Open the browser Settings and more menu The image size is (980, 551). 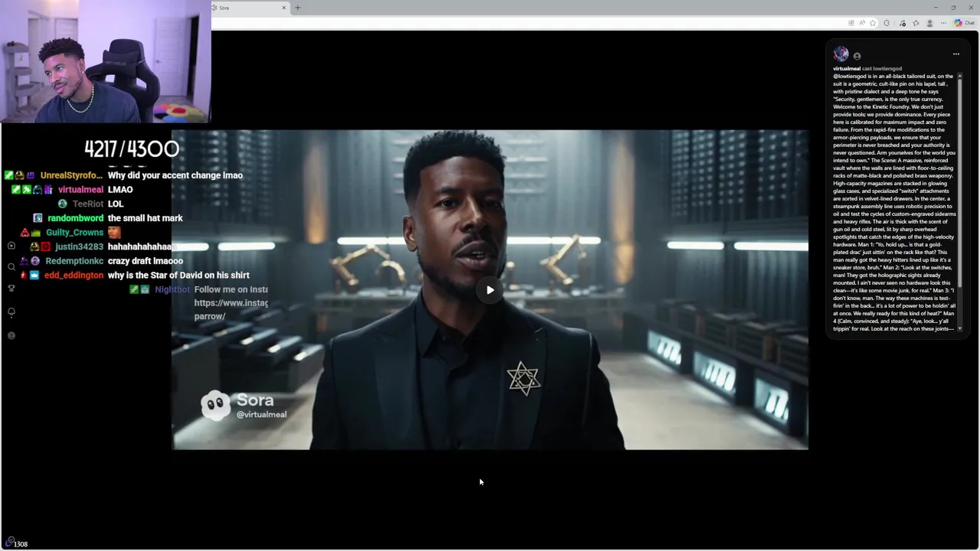pos(943,23)
